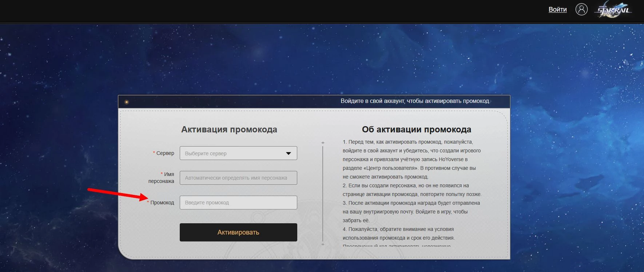644x272 pixels.
Task: Click the bottom diamond of the divider scrollbar
Action: click(323, 244)
